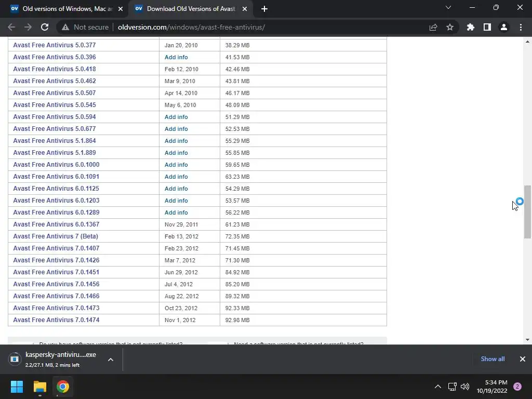Image resolution: width=532 pixels, height=399 pixels.
Task: Click Add info for version 5.0.396
Action: click(x=176, y=57)
